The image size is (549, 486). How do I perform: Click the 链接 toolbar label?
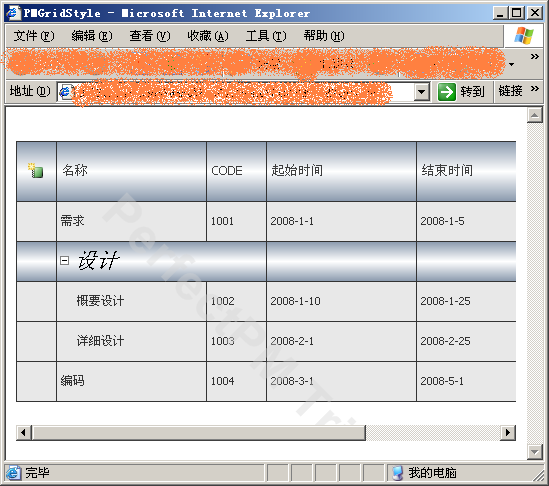pos(510,91)
